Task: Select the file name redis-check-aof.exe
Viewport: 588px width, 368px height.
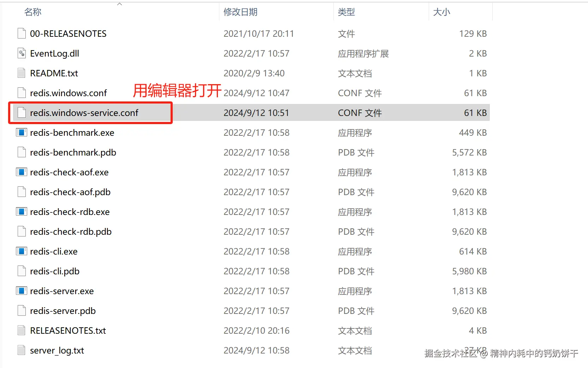Action: (x=69, y=172)
